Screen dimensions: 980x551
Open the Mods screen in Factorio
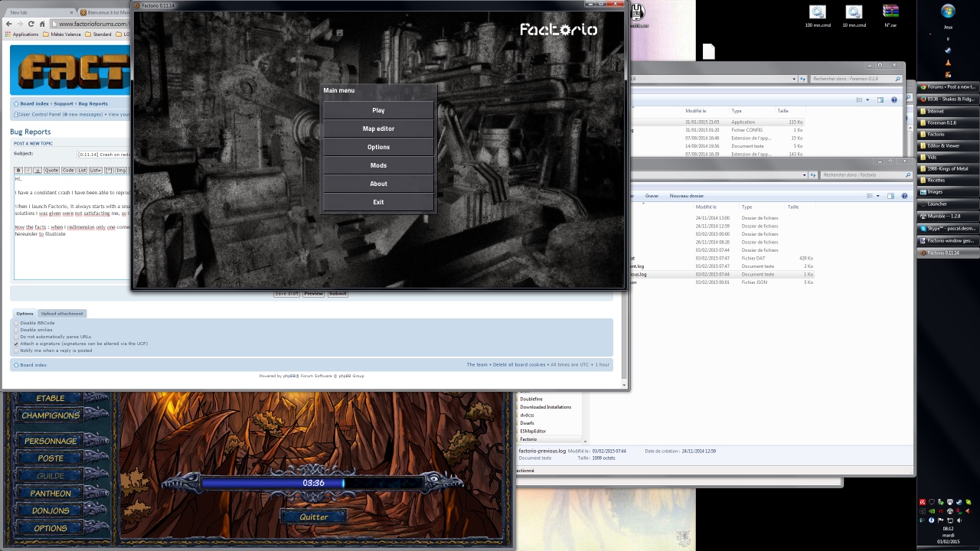[378, 165]
